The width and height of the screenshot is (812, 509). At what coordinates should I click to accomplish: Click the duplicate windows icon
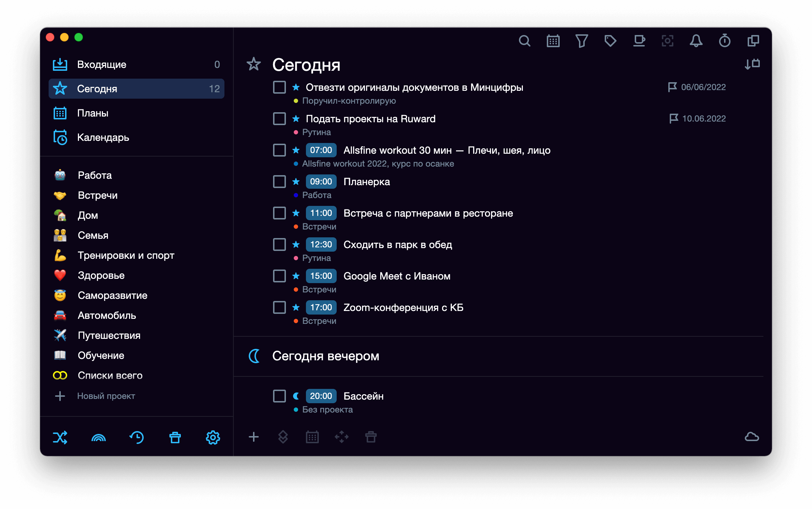coord(753,41)
